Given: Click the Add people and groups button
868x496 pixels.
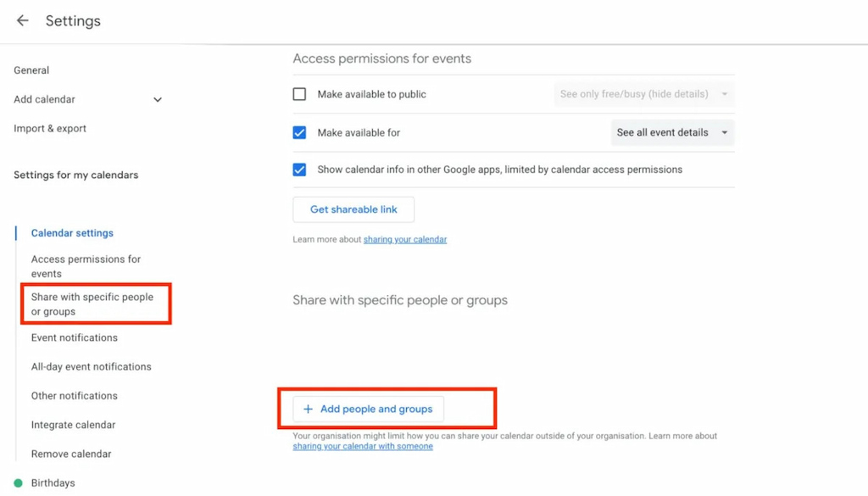Looking at the screenshot, I should pyautogui.click(x=367, y=409).
